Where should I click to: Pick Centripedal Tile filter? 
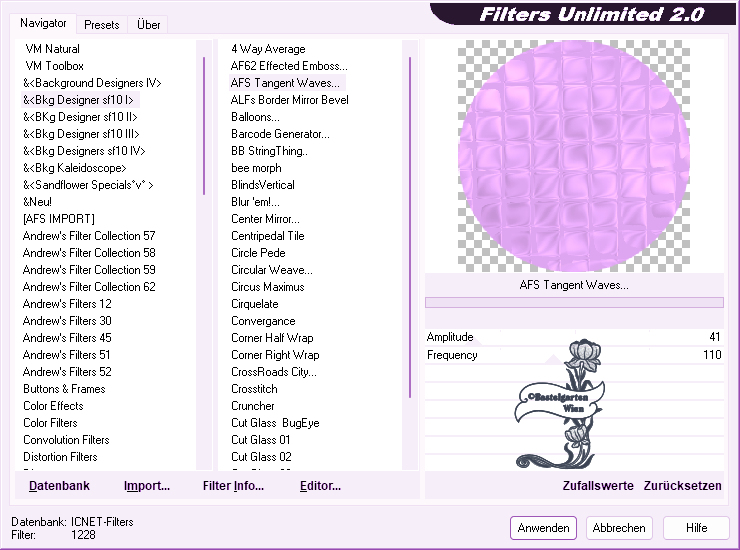[x=268, y=236]
